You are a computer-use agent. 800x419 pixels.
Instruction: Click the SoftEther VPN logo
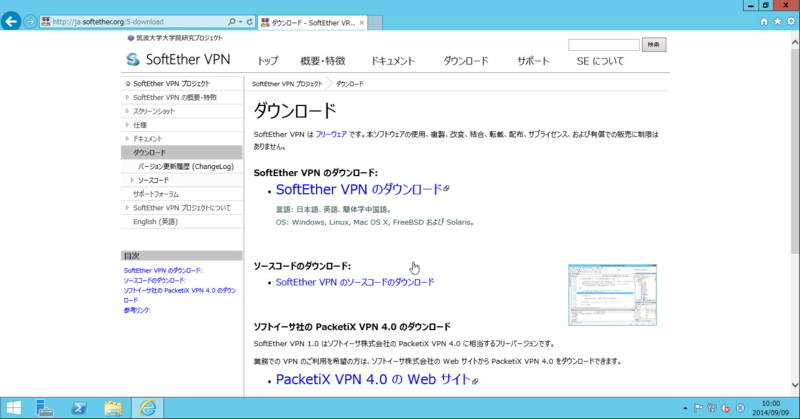pyautogui.click(x=179, y=60)
